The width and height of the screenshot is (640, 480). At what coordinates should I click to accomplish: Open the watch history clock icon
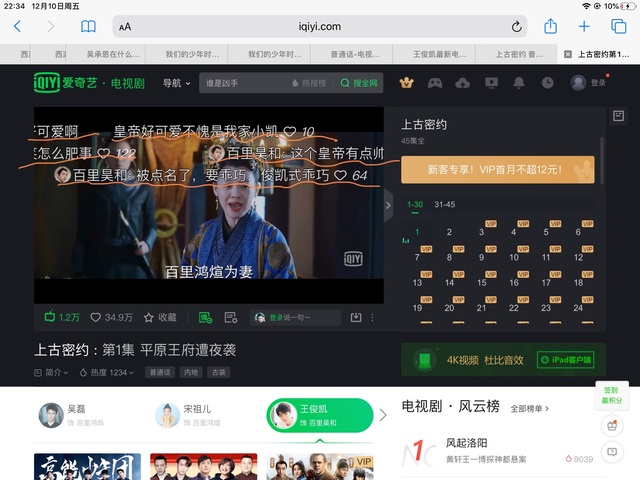[x=547, y=83]
